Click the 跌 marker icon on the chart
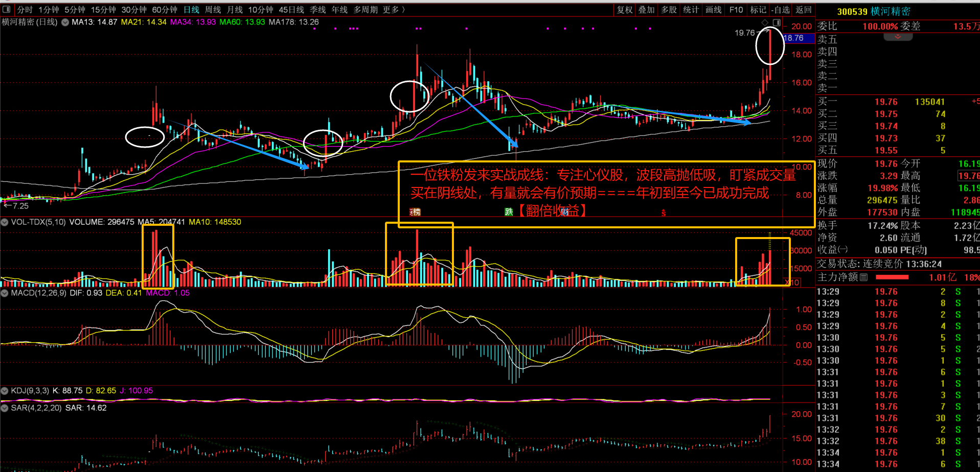The image size is (980, 472). (x=509, y=212)
